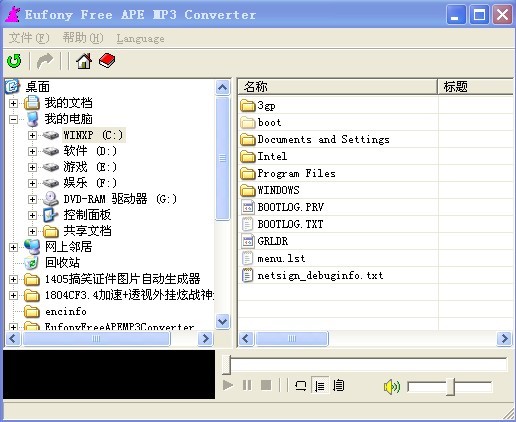Select the 软件 (D:) tree item
Viewport: 516px width, 422px height.
[x=90, y=151]
